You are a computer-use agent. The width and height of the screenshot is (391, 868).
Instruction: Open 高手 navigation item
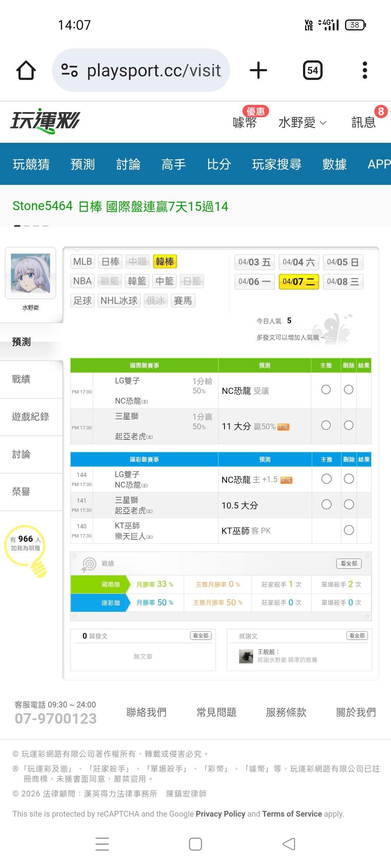pos(174,164)
